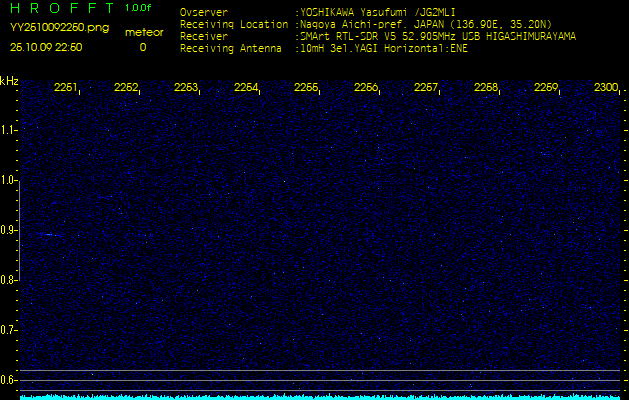The height and width of the screenshot is (400, 629).
Task: Click the 2251 time marker
Action: [x=66, y=88]
